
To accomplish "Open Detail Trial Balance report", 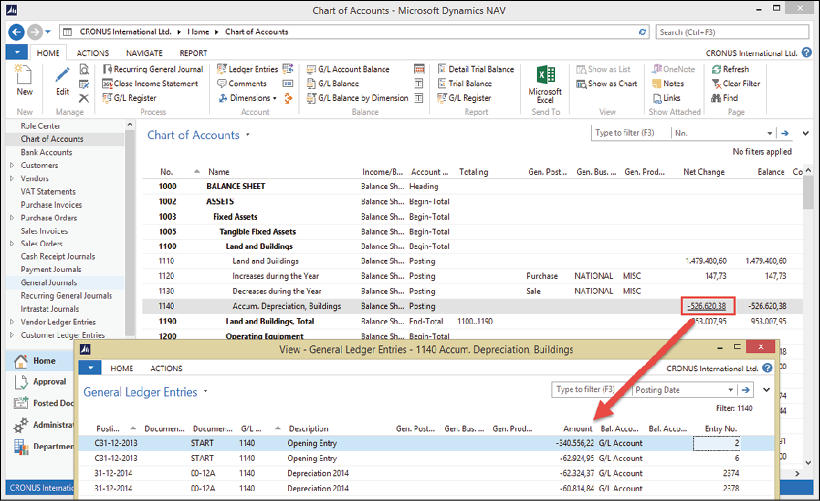I will click(475, 69).
